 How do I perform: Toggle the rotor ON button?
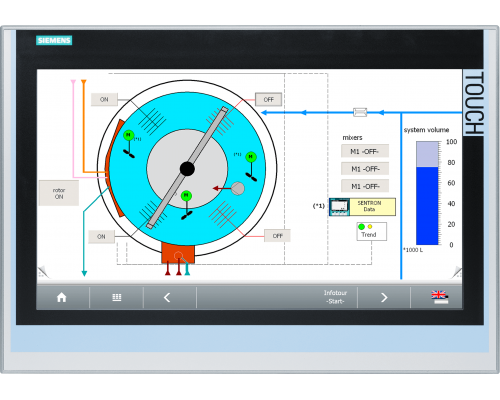pos(59,193)
